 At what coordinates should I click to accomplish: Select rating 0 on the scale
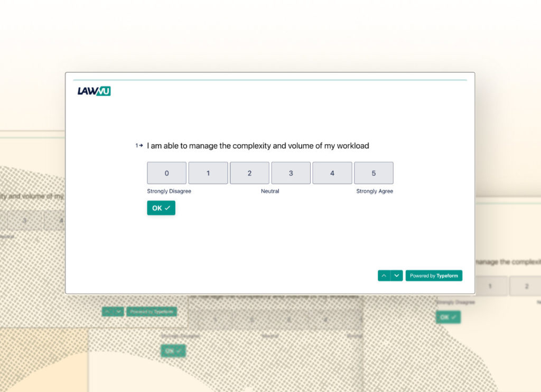(166, 173)
